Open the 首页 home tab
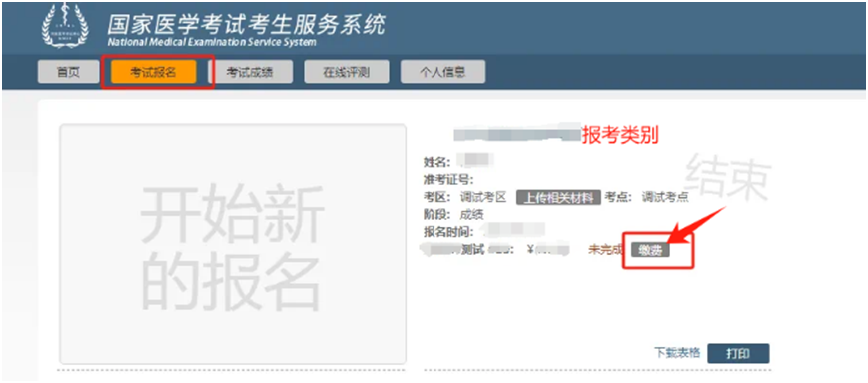This screenshot has height=383, width=868. pos(68,72)
